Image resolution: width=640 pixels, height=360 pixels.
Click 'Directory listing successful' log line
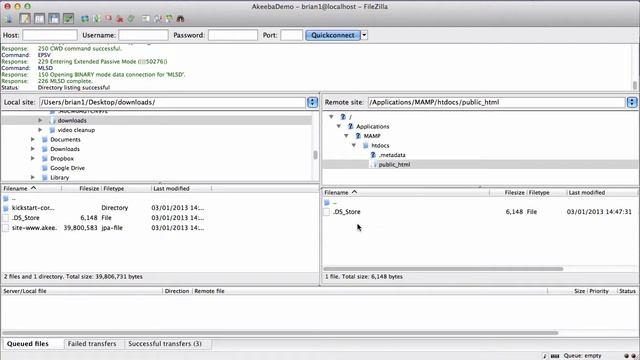74,88
